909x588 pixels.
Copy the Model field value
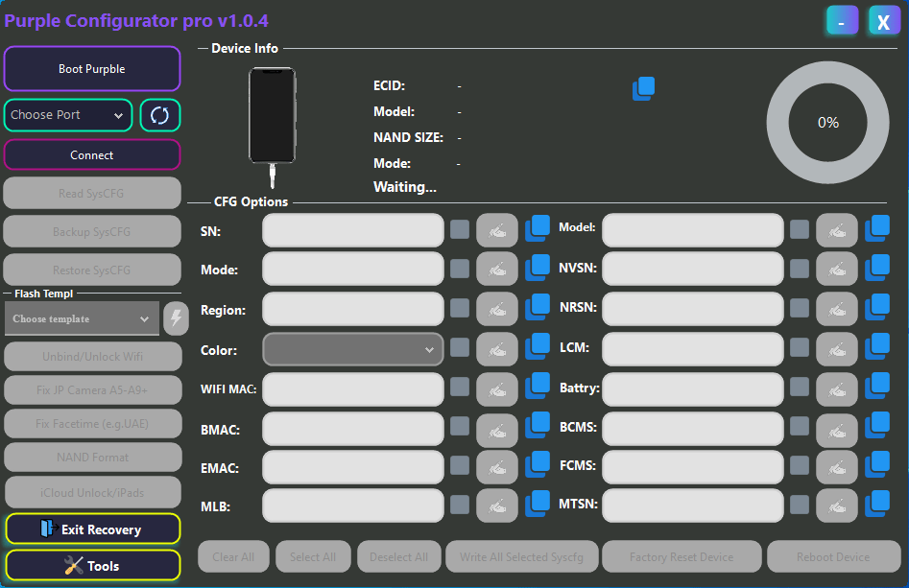click(x=876, y=229)
